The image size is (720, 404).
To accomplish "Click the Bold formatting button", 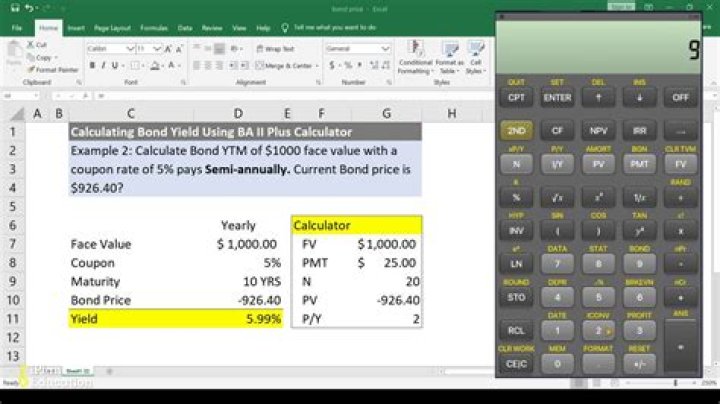I will [92, 66].
